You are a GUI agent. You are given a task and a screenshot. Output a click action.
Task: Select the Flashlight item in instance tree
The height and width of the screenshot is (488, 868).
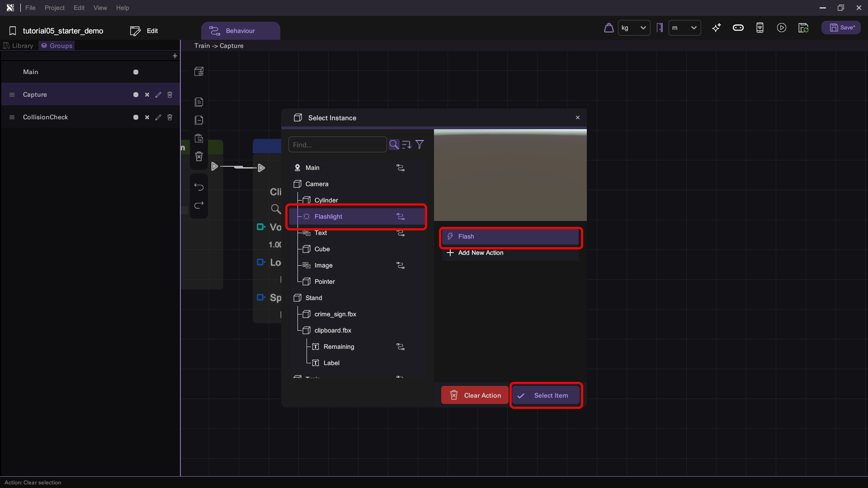[357, 216]
